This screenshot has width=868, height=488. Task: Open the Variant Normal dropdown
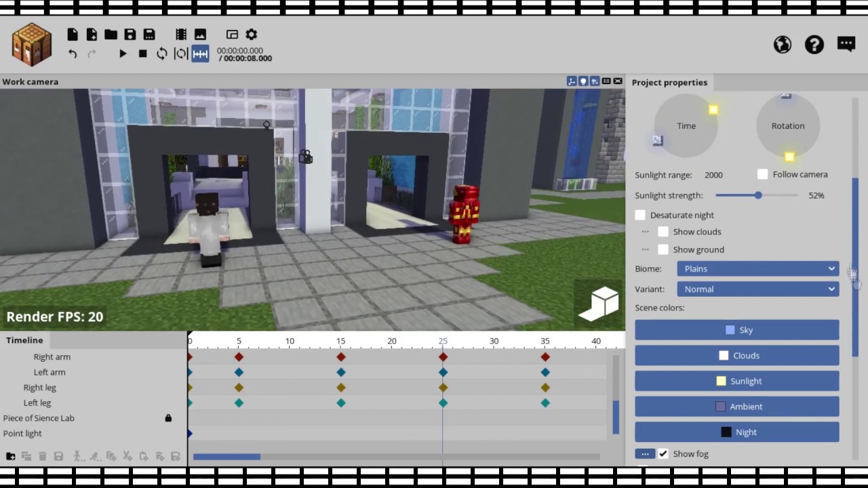click(x=757, y=289)
